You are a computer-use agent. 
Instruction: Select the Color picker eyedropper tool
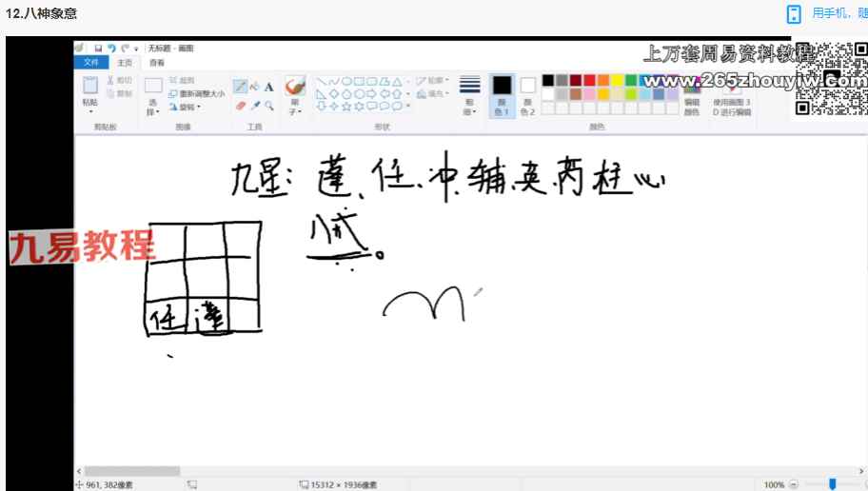(255, 106)
